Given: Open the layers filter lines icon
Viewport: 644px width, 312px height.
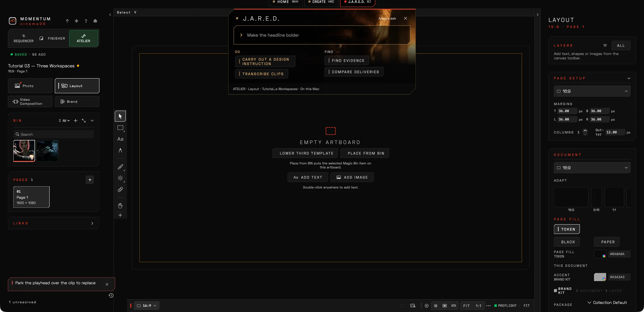Looking at the screenshot, I should tap(605, 45).
